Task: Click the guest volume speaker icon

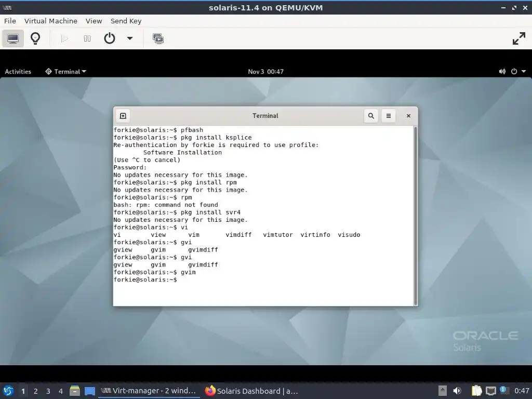Action: [x=502, y=72]
